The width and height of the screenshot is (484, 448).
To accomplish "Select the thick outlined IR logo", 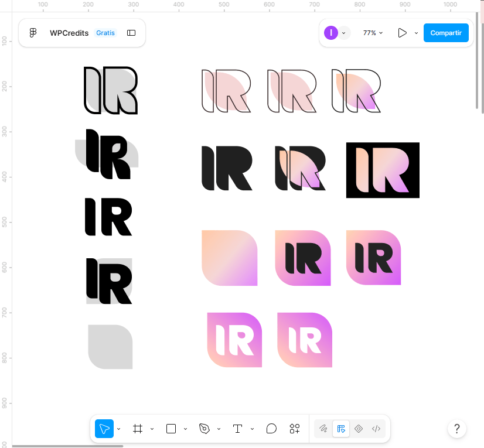I will pyautogui.click(x=111, y=90).
